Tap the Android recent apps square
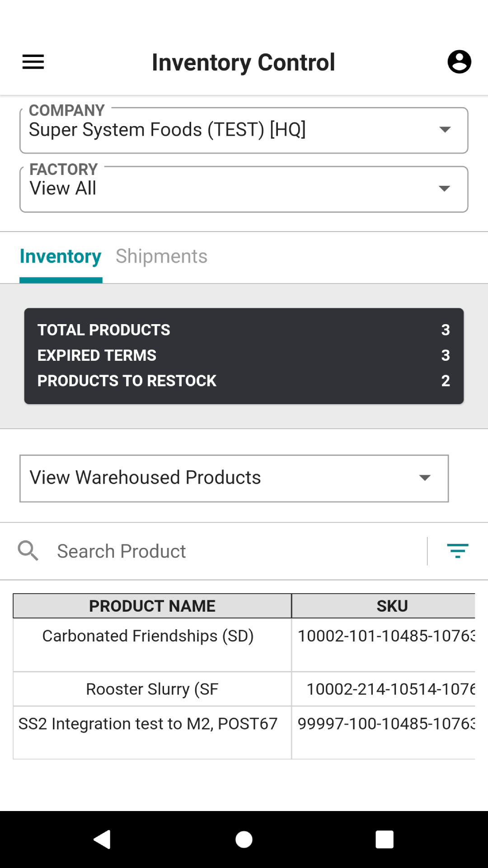488x868 pixels. [385, 840]
